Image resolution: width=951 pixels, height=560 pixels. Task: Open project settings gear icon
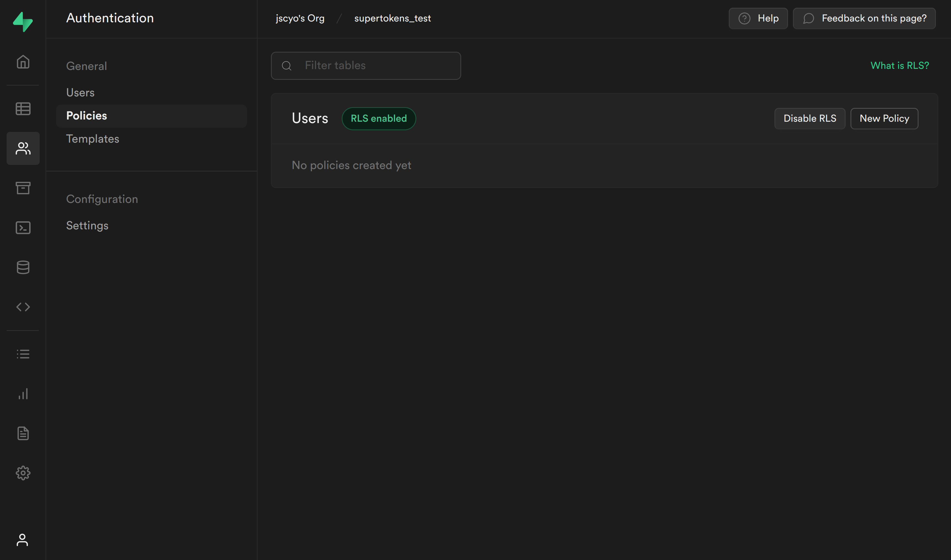(x=23, y=473)
